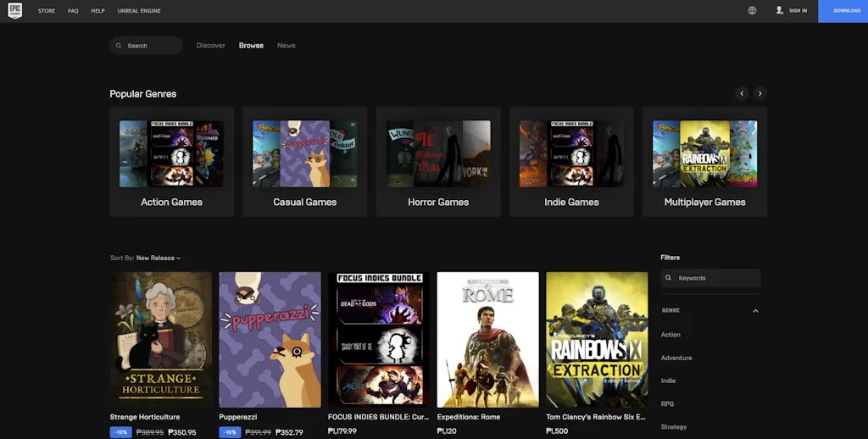This screenshot has height=439, width=868.
Task: Click the Epic Games logo icon
Action: [x=15, y=10]
